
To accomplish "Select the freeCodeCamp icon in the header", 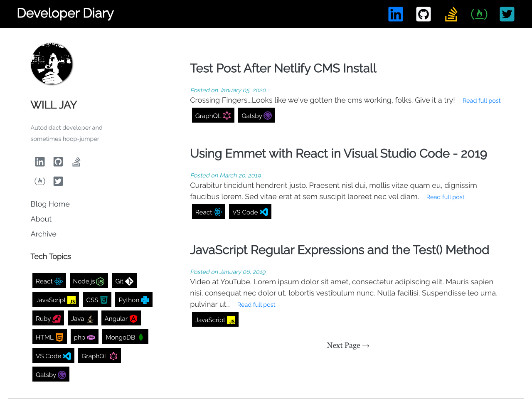I will click(x=479, y=14).
